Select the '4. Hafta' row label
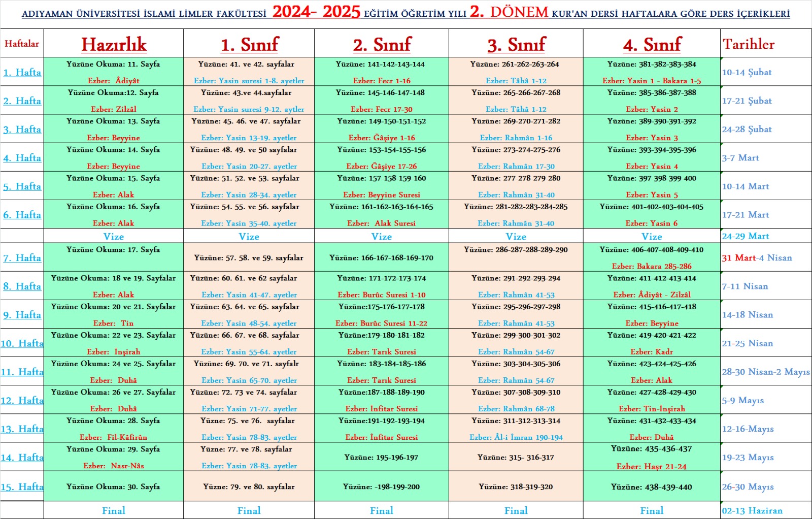The width and height of the screenshot is (812, 519). click(22, 157)
